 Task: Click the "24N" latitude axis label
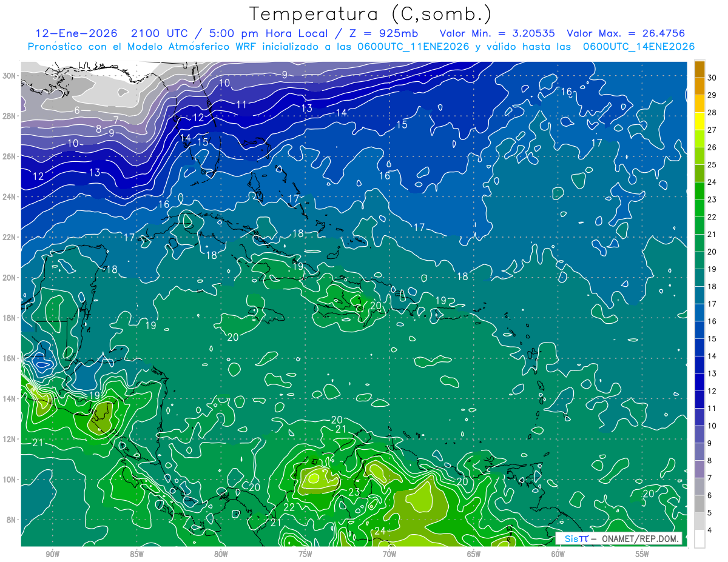point(10,196)
